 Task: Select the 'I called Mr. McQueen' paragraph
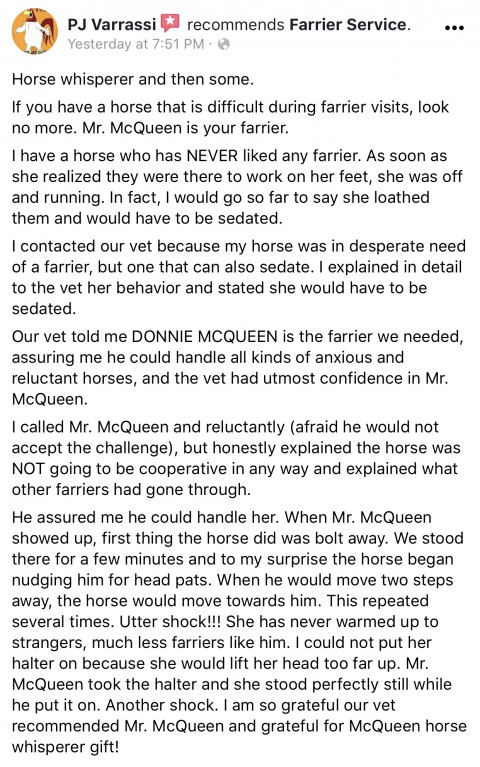point(236,458)
